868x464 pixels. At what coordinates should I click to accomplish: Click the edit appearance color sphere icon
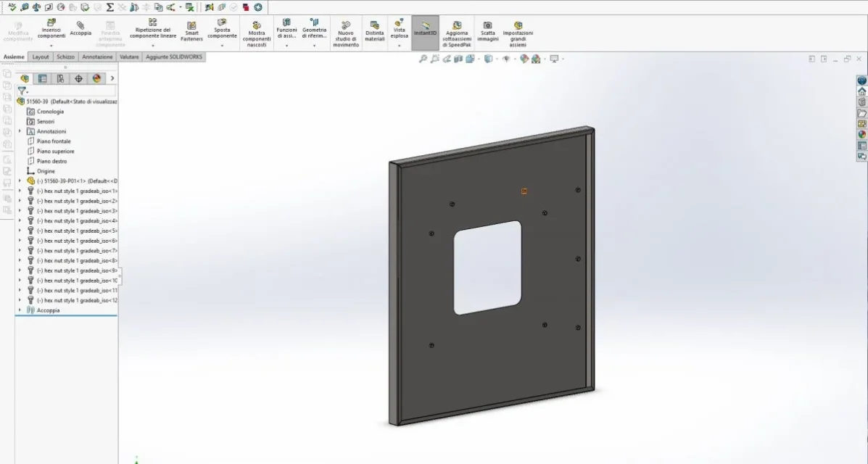pyautogui.click(x=524, y=59)
